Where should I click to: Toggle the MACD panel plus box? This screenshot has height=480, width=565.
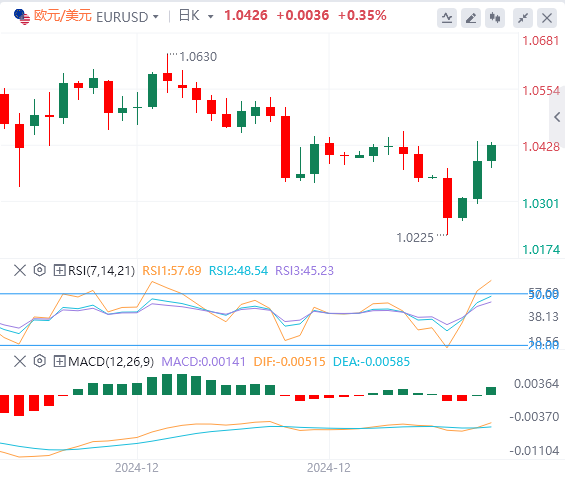(59, 361)
